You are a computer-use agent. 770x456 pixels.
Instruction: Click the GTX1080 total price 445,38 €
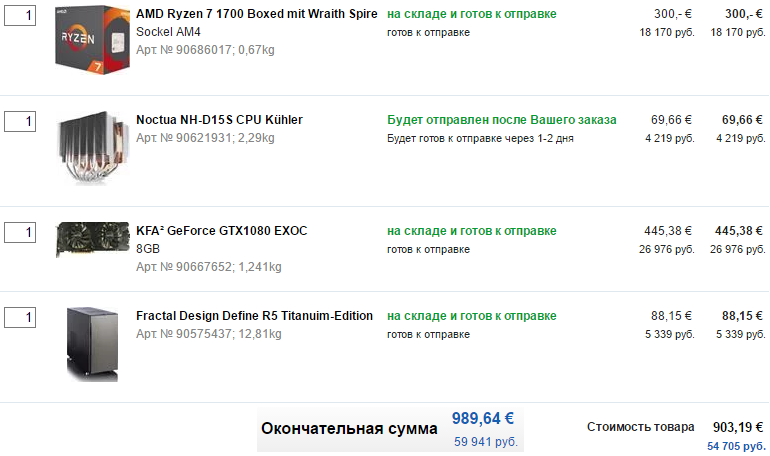[x=738, y=231]
